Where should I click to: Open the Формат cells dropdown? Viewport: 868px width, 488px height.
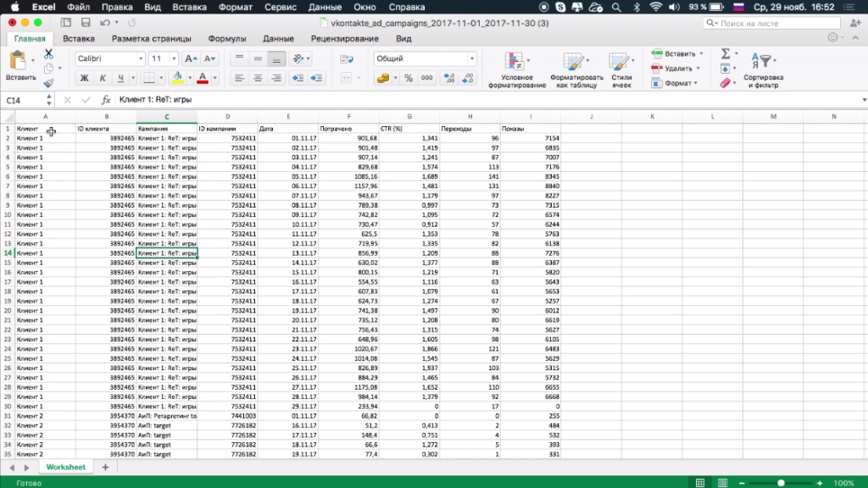click(x=675, y=83)
